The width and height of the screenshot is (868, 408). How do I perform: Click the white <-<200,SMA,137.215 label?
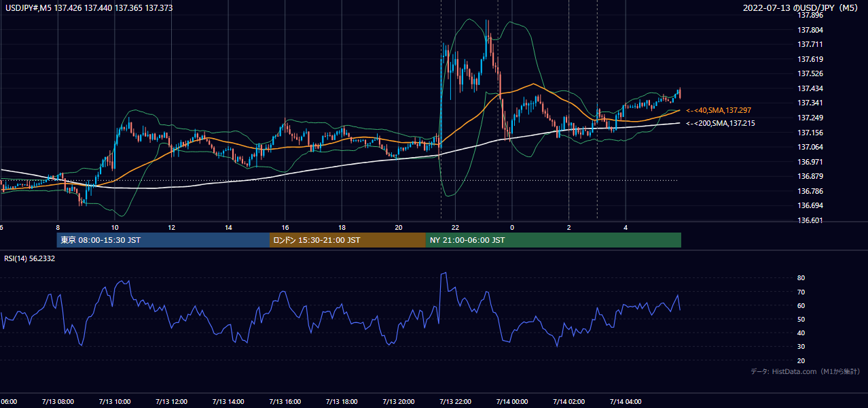(720, 123)
